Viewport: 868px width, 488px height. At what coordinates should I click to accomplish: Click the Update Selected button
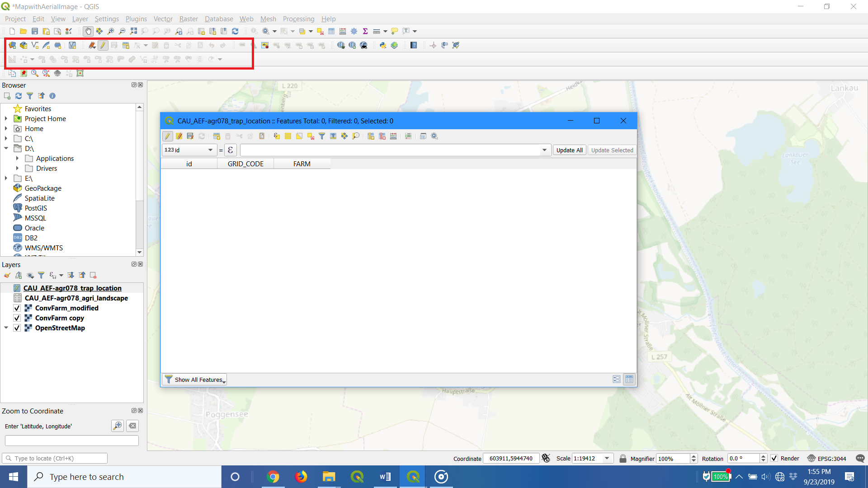[x=612, y=150]
